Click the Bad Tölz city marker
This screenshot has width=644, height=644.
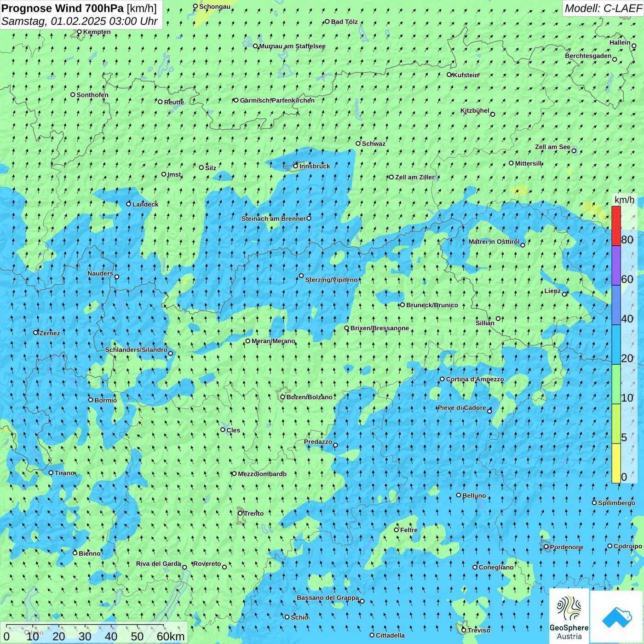[327, 21]
